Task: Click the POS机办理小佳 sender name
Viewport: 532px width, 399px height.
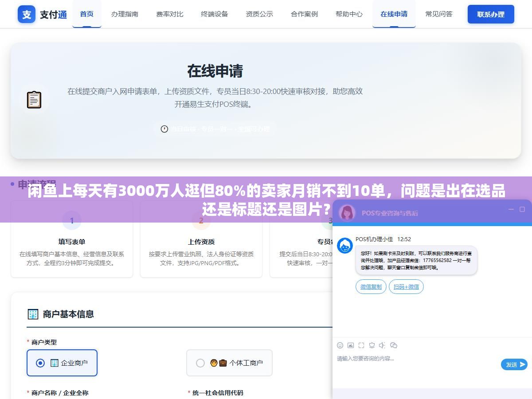Action: point(374,239)
